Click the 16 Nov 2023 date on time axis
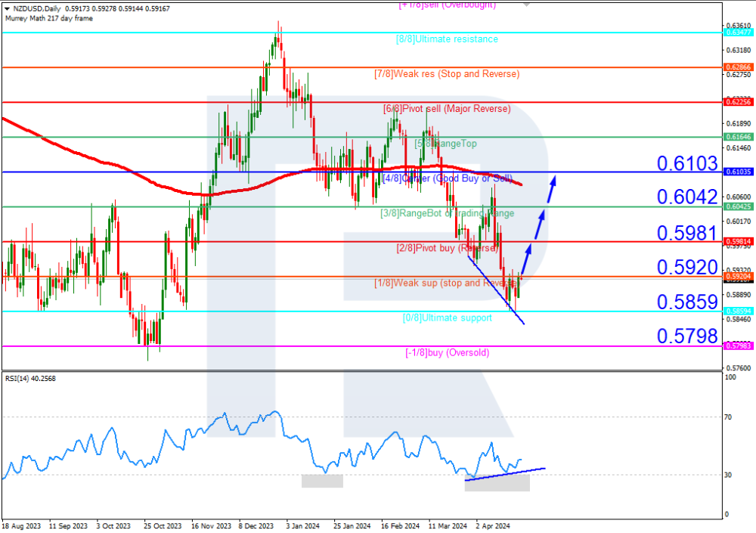The width and height of the screenshot is (756, 533). (x=212, y=524)
